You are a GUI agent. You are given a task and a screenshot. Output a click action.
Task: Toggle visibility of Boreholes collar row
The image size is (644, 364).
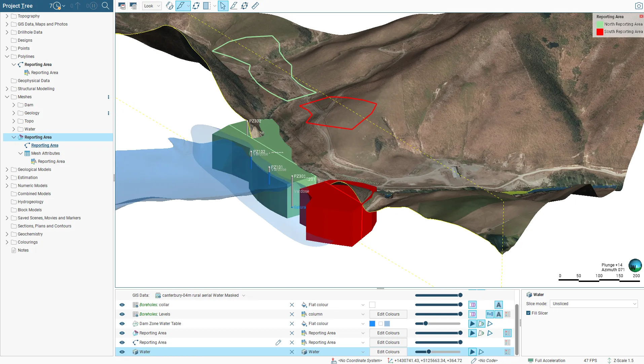tap(122, 304)
